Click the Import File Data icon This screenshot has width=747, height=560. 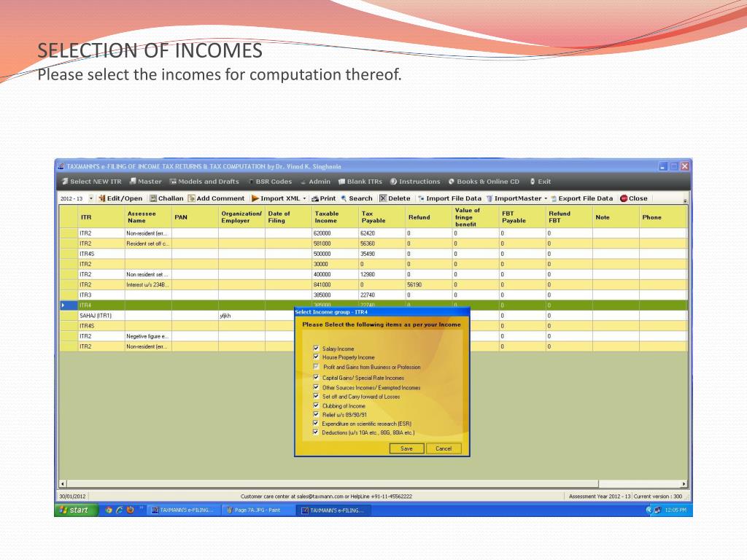point(421,198)
